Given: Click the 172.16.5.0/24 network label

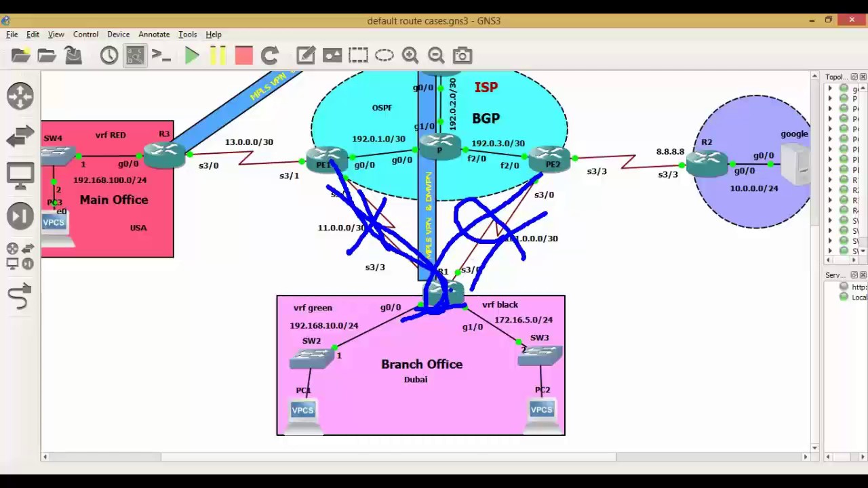Looking at the screenshot, I should (524, 320).
